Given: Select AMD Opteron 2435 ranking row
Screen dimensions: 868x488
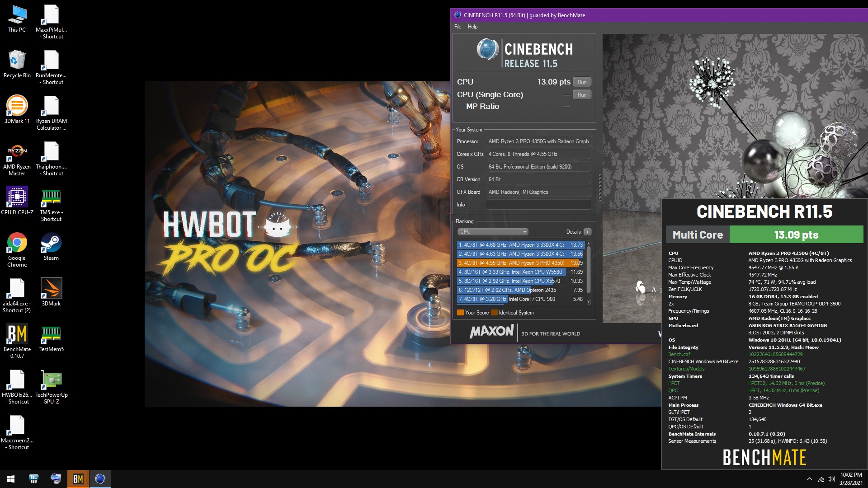Looking at the screenshot, I should tap(521, 290).
